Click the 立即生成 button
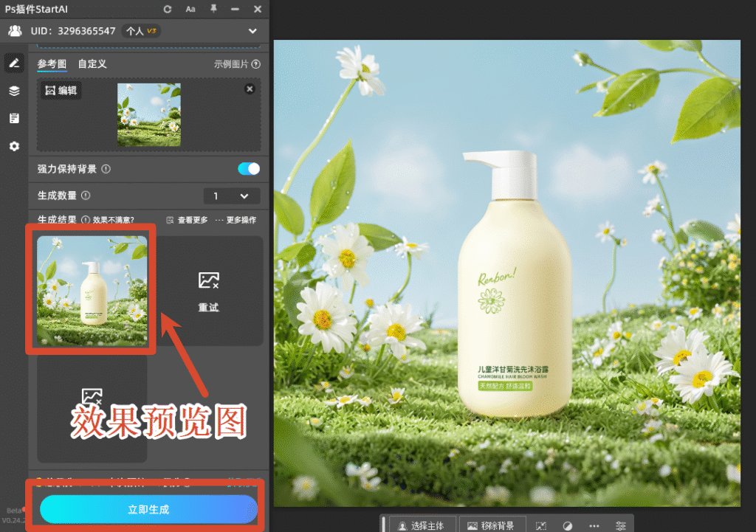This screenshot has width=756, height=532. (148, 509)
